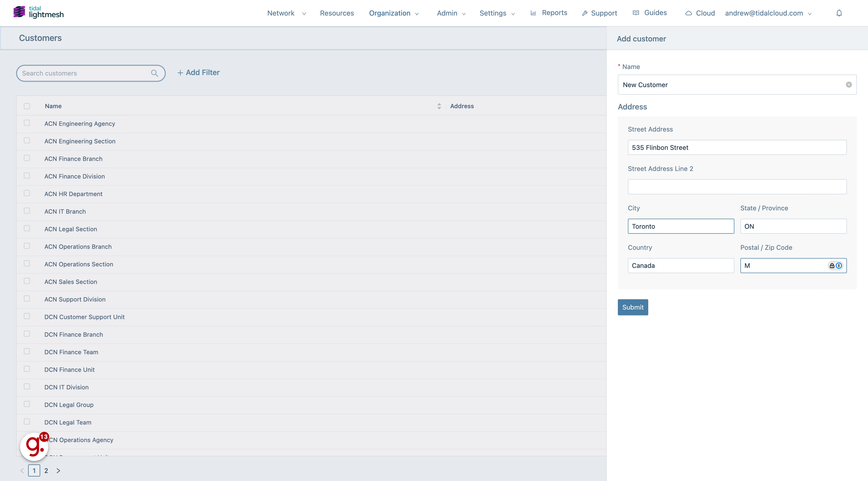
Task: Click the City field with Toronto
Action: (681, 226)
